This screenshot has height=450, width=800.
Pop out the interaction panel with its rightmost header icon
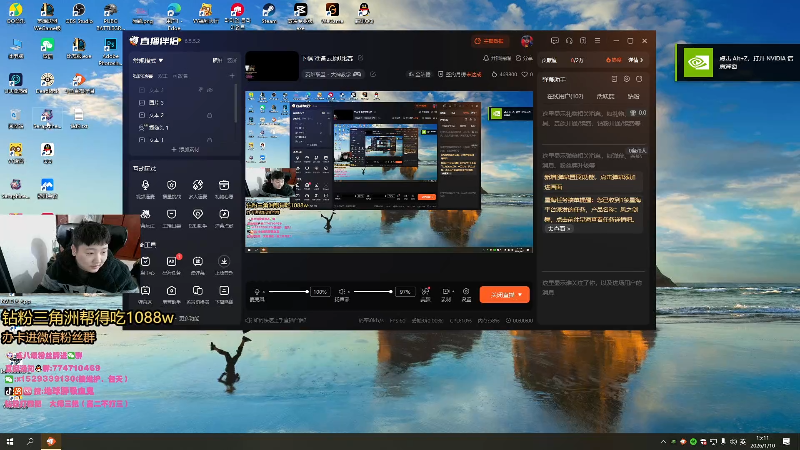pyautogui.click(x=639, y=79)
